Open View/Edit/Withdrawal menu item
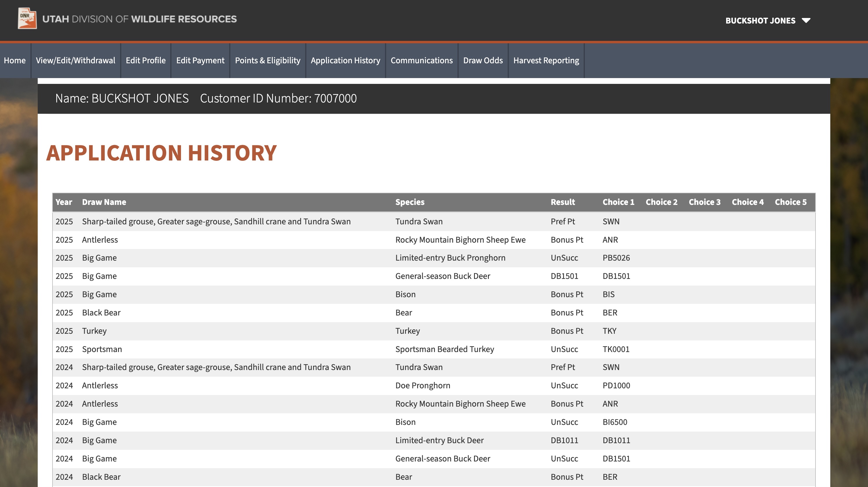Viewport: 868px width, 487px height. 75,60
